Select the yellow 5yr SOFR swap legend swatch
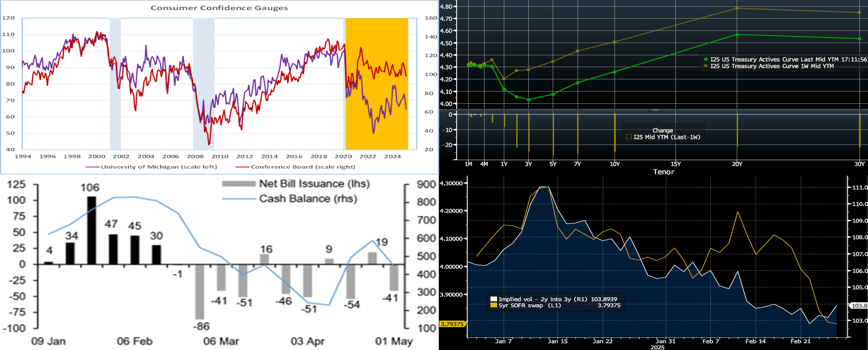This screenshot has height=350, width=868. [494, 305]
